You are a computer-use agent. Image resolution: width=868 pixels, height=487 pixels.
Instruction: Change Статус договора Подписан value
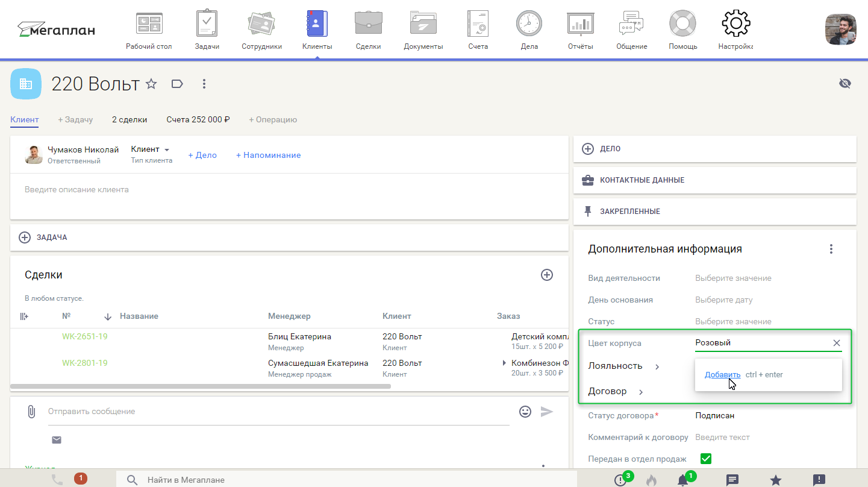click(715, 415)
